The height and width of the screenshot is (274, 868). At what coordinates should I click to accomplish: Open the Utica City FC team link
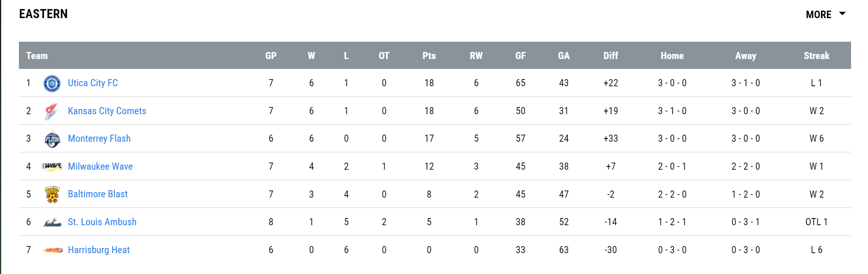click(93, 83)
